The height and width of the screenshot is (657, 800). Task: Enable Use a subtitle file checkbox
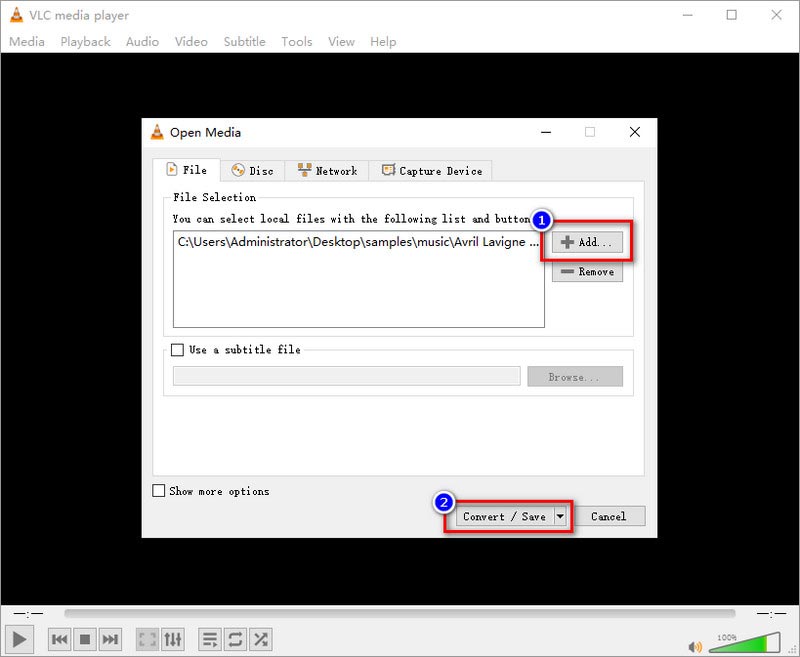(x=178, y=350)
